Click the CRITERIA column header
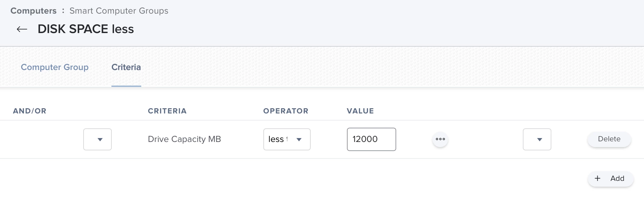 click(x=167, y=111)
